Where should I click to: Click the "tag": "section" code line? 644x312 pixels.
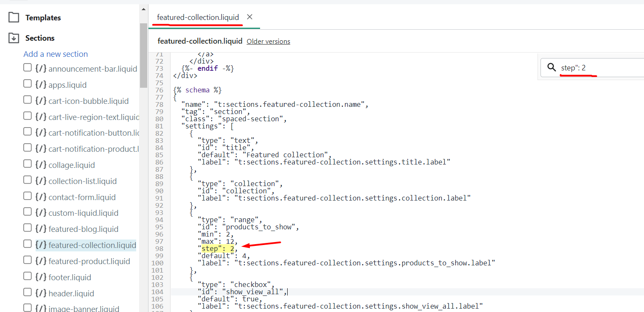tap(216, 111)
